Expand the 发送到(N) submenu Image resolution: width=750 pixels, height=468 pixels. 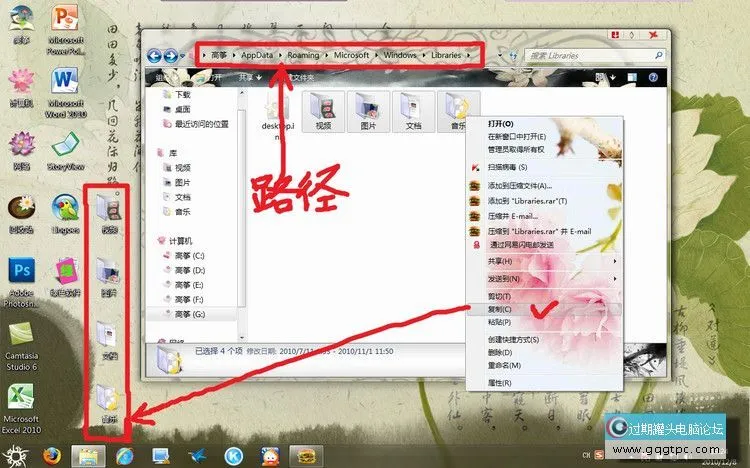click(544, 279)
